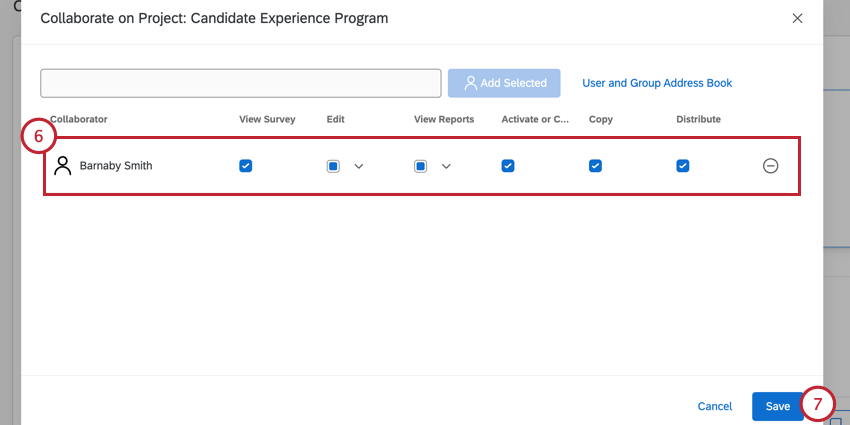Click the Barnaby Smith user avatar icon
This screenshot has width=850, height=425.
(63, 166)
